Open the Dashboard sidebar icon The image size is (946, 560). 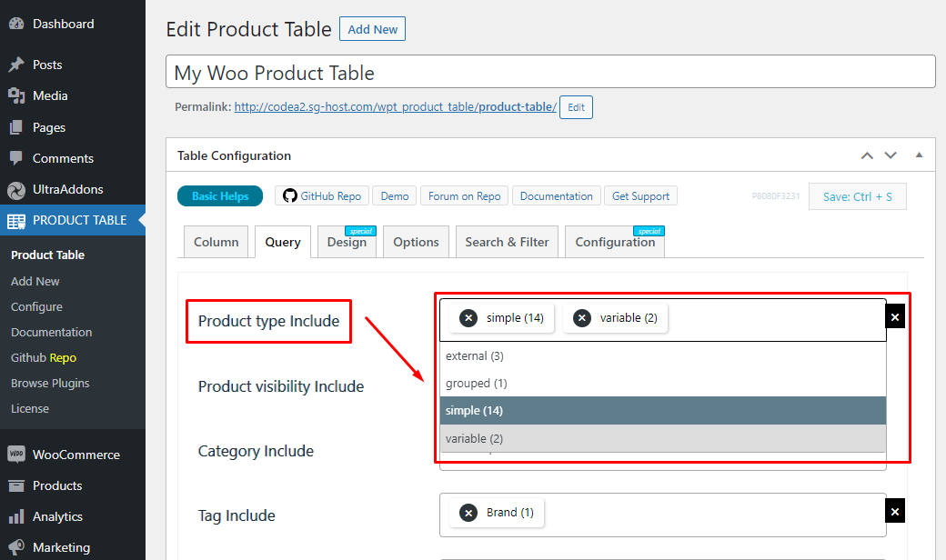[x=15, y=25]
